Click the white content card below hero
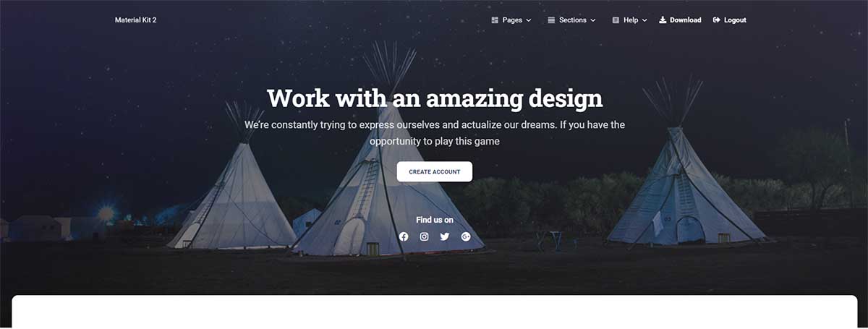The height and width of the screenshot is (329, 868). point(434,312)
